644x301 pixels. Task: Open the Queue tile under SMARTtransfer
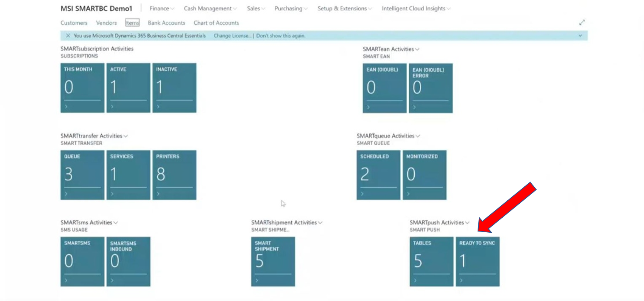82,175
